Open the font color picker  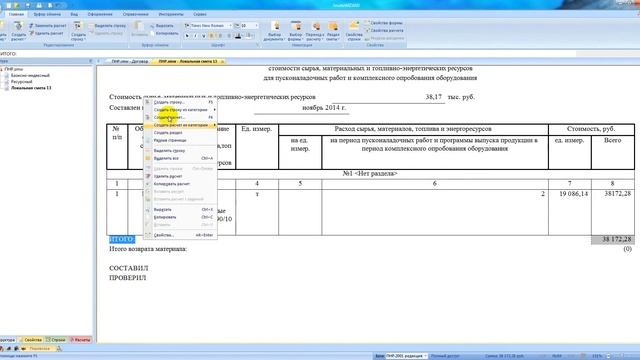pyautogui.click(x=239, y=36)
